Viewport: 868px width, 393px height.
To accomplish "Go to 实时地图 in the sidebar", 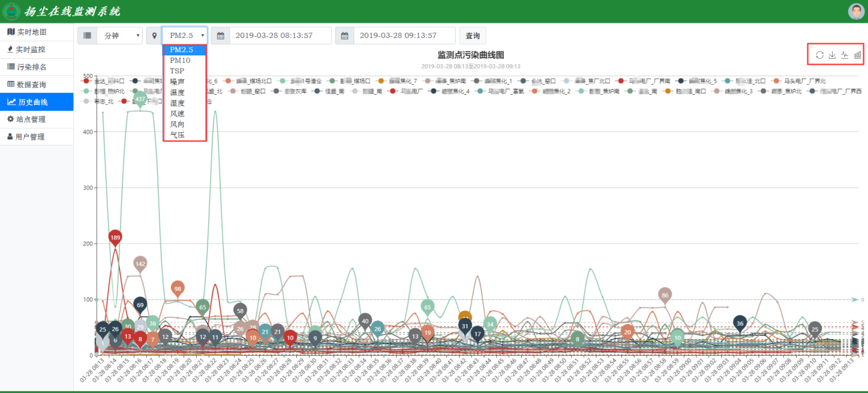I will pos(32,32).
